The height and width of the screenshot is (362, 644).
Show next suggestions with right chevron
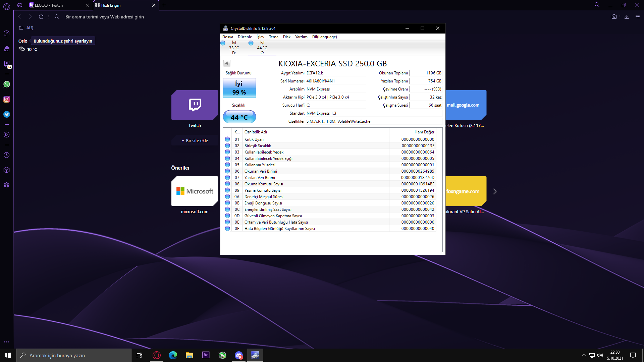[x=495, y=191]
